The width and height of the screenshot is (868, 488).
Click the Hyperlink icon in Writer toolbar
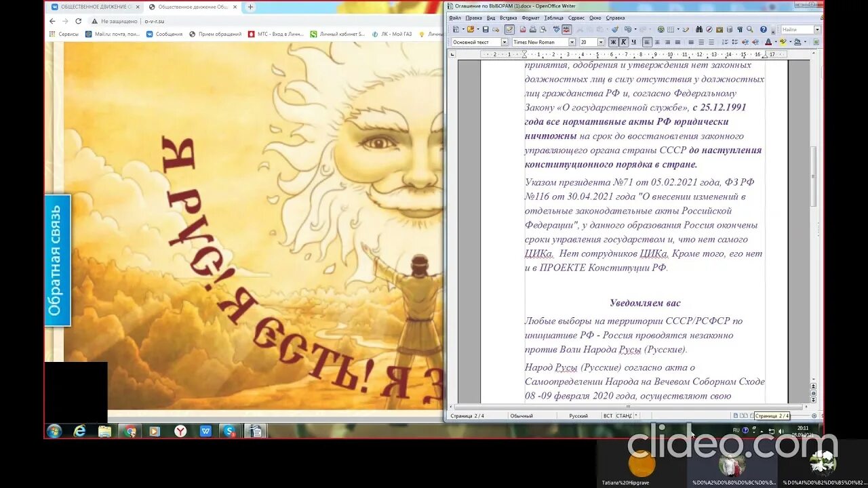click(x=660, y=29)
